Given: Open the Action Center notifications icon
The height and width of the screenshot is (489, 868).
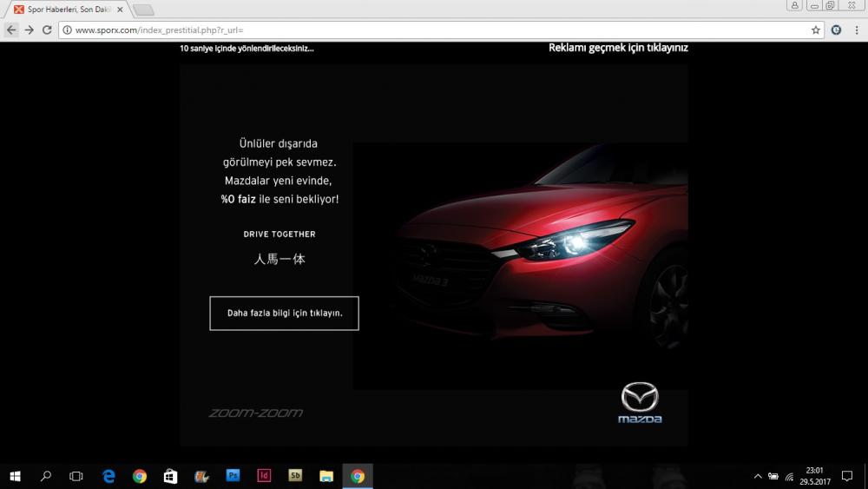Looking at the screenshot, I should 847,476.
